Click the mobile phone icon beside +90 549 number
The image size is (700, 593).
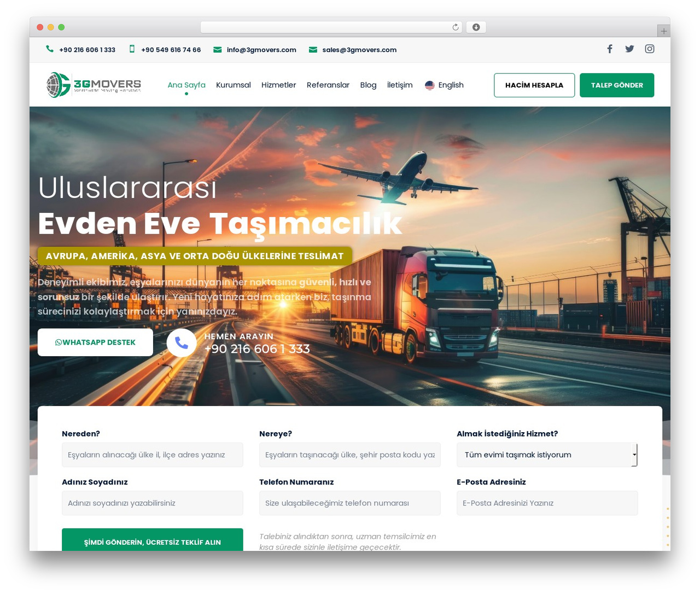132,49
